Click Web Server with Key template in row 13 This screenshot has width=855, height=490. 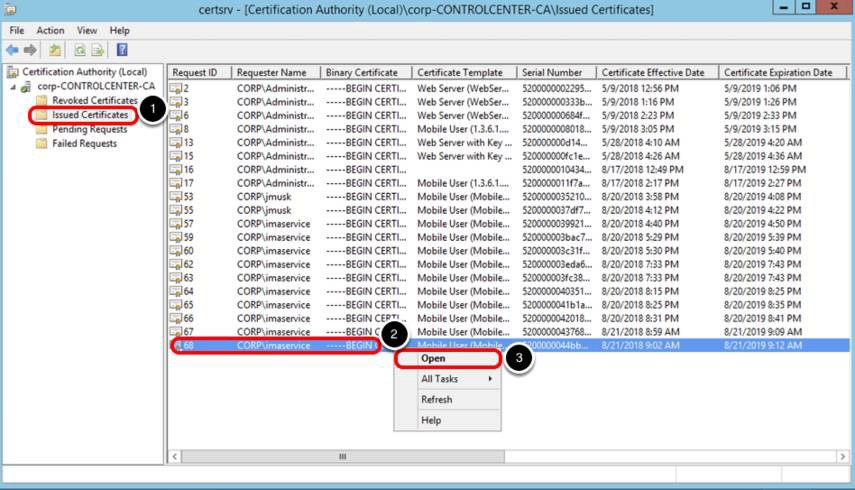tap(464, 143)
